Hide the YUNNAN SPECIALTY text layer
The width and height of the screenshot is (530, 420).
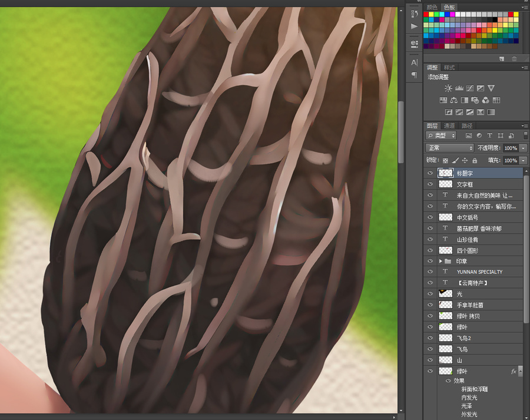click(x=430, y=272)
